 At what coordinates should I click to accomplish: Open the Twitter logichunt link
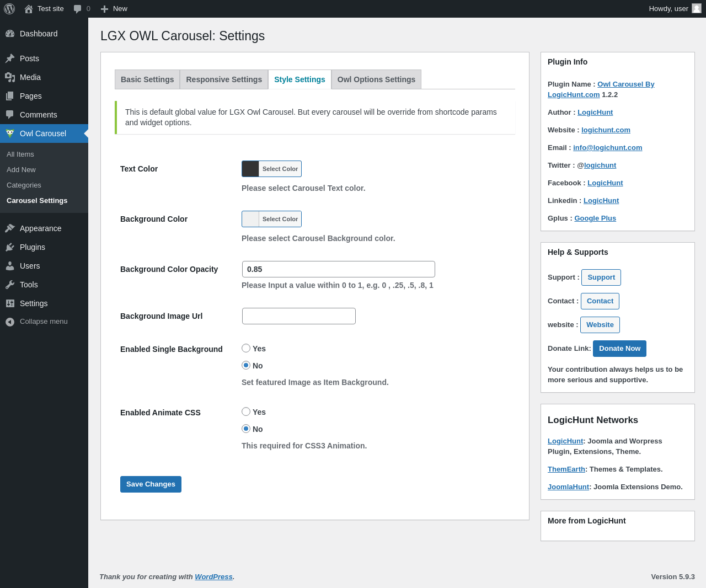(600, 165)
